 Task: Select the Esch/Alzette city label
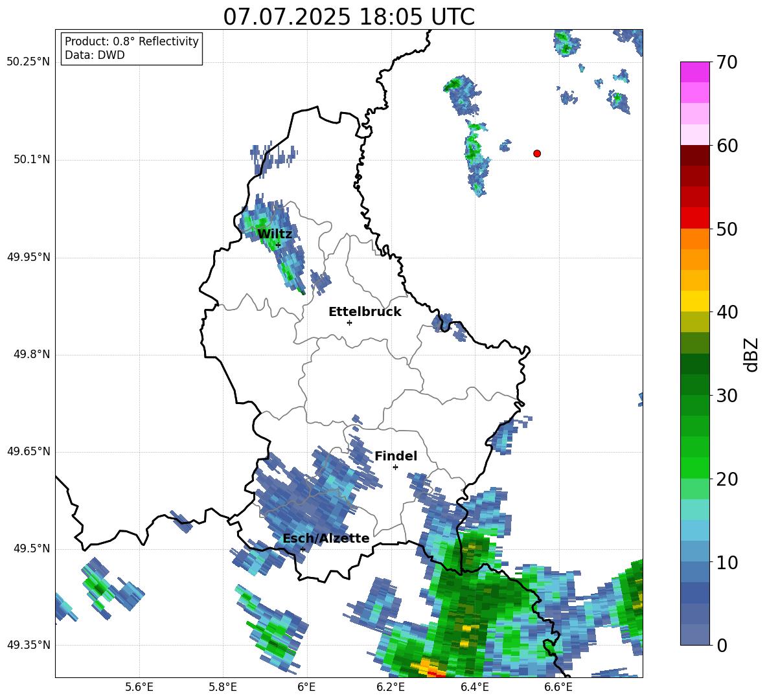326,538
